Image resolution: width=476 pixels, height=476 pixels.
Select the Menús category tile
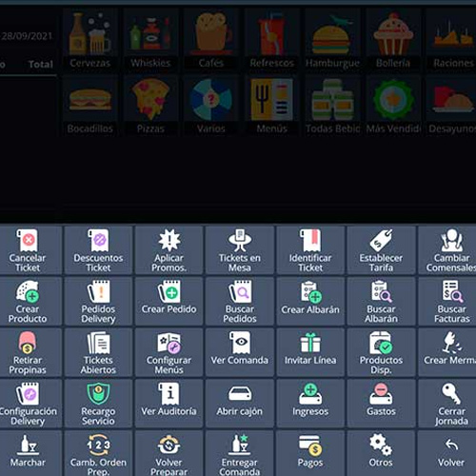tap(272, 107)
